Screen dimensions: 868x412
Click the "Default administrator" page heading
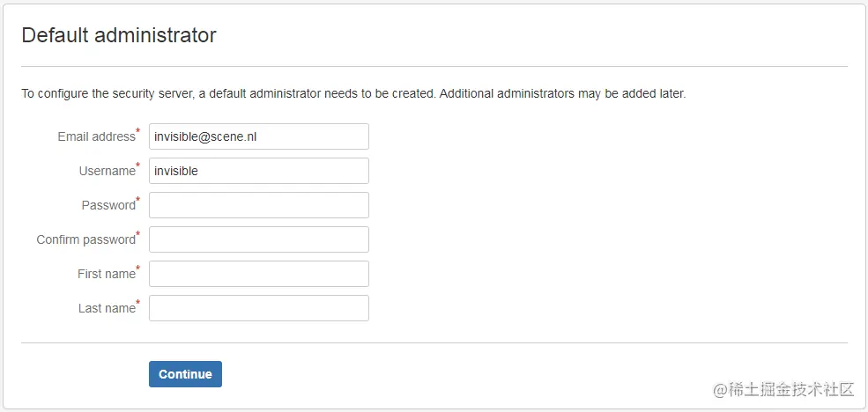[119, 36]
